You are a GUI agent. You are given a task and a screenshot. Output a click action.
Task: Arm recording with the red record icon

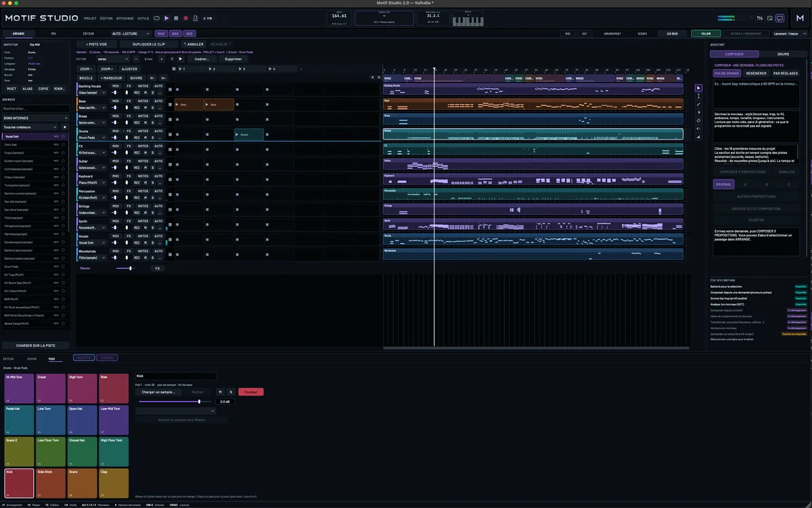[185, 18]
